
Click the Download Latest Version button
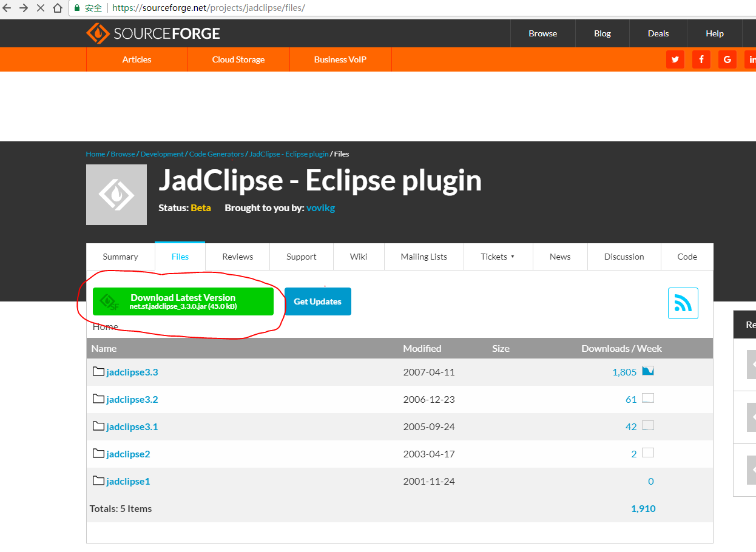pyautogui.click(x=183, y=301)
